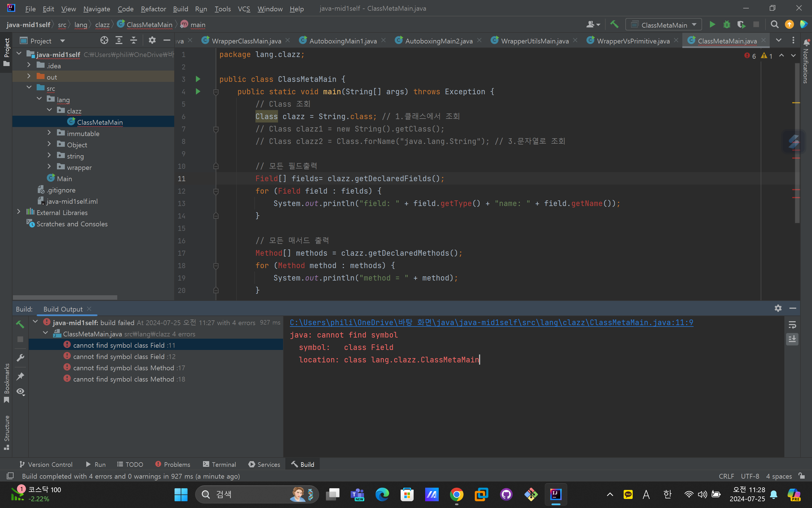
Task: Toggle tool window bars icon in status bar
Action: pos(10,476)
